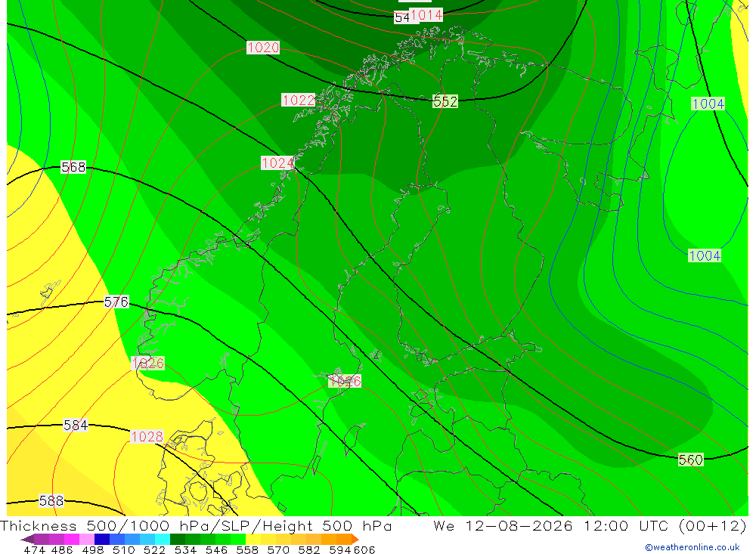Click the 1020 isobar label
756x554 pixels.
263,48
